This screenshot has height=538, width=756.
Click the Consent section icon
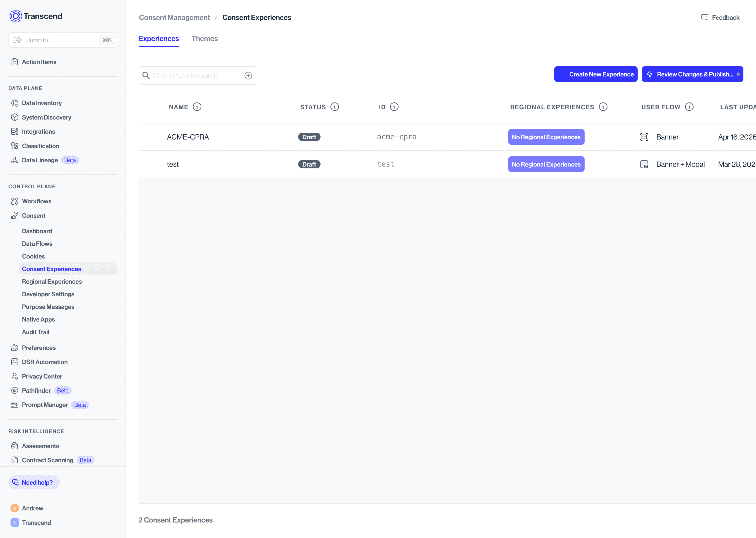pos(14,216)
